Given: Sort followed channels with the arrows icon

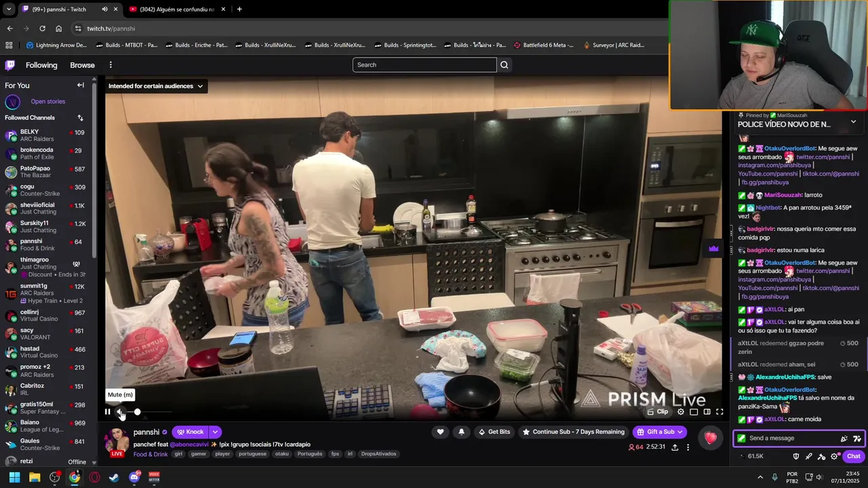Looking at the screenshot, I should click(x=80, y=118).
